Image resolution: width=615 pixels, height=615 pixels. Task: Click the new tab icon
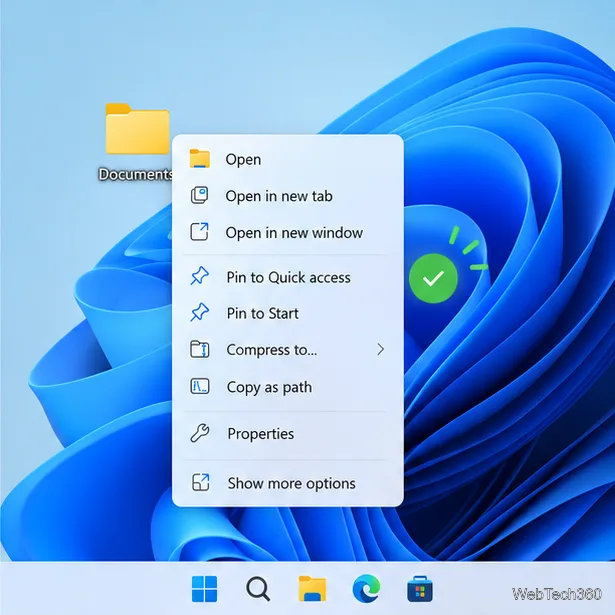point(199,195)
